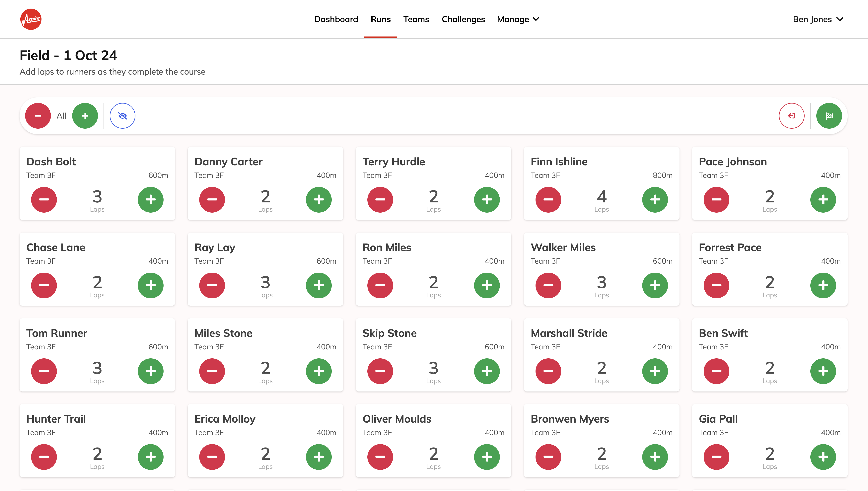The height and width of the screenshot is (491, 868).
Task: Remove a lap from Dash Bolt
Action: (44, 200)
